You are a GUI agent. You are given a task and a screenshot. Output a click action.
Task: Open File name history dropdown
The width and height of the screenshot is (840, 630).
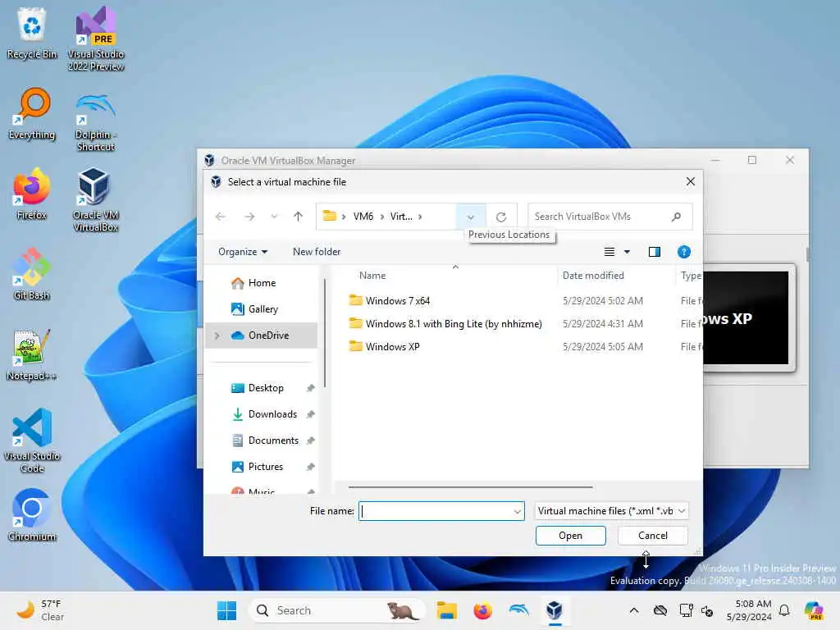point(517,511)
